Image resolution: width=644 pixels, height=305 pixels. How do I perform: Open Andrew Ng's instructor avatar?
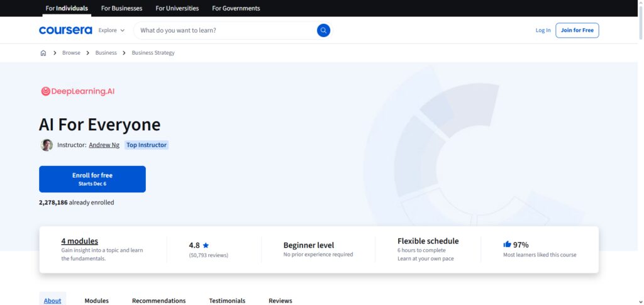[x=47, y=145]
